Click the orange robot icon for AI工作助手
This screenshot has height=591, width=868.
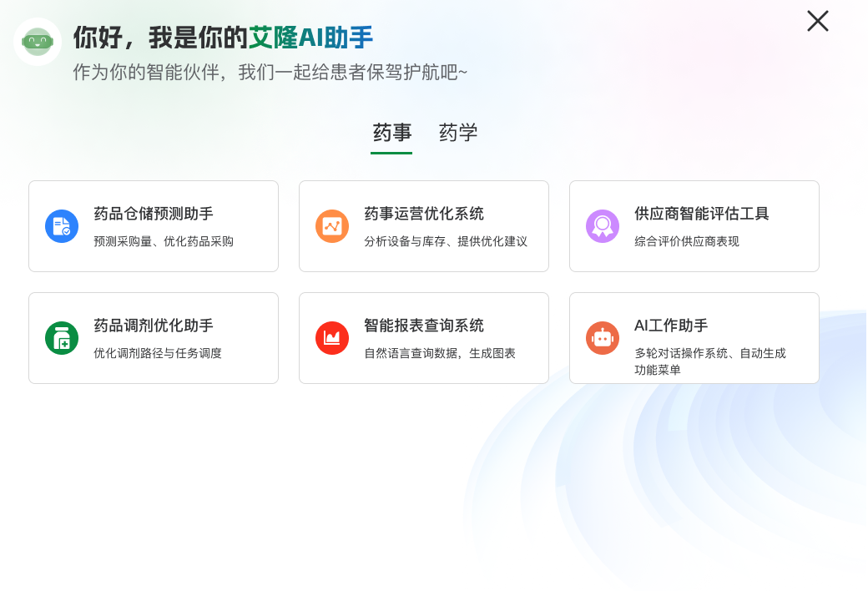pos(603,338)
